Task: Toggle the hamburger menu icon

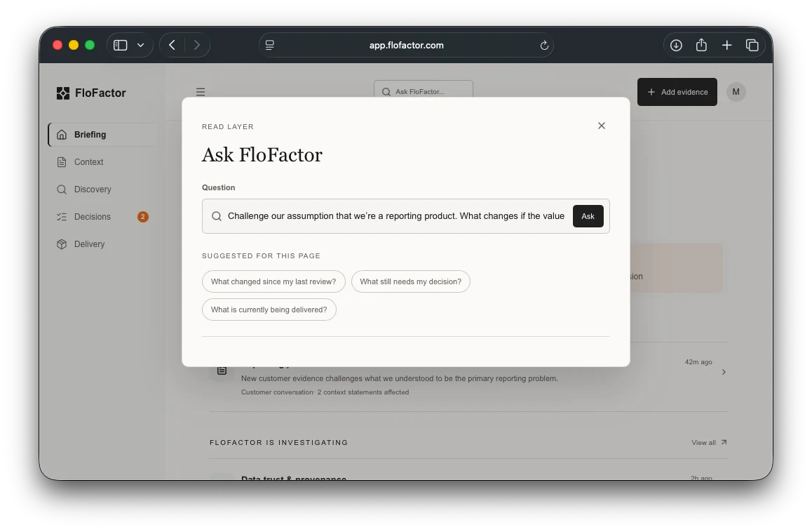Action: pyautogui.click(x=201, y=92)
